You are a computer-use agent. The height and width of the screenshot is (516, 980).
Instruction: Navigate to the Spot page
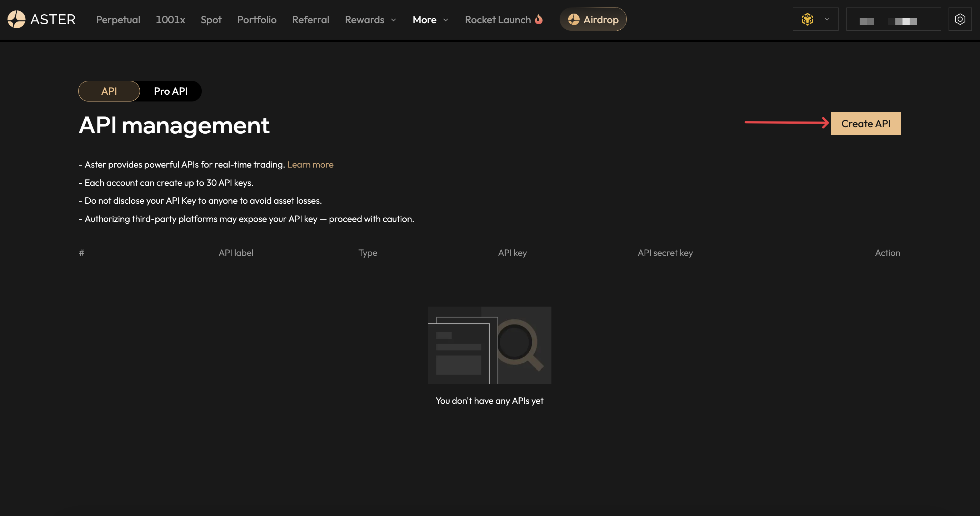pyautogui.click(x=211, y=20)
